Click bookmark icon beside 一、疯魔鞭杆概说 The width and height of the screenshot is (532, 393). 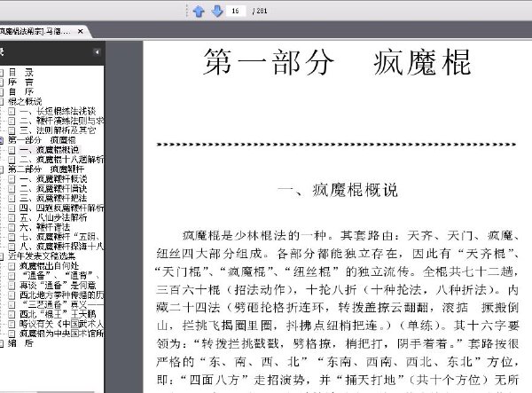[12, 179]
